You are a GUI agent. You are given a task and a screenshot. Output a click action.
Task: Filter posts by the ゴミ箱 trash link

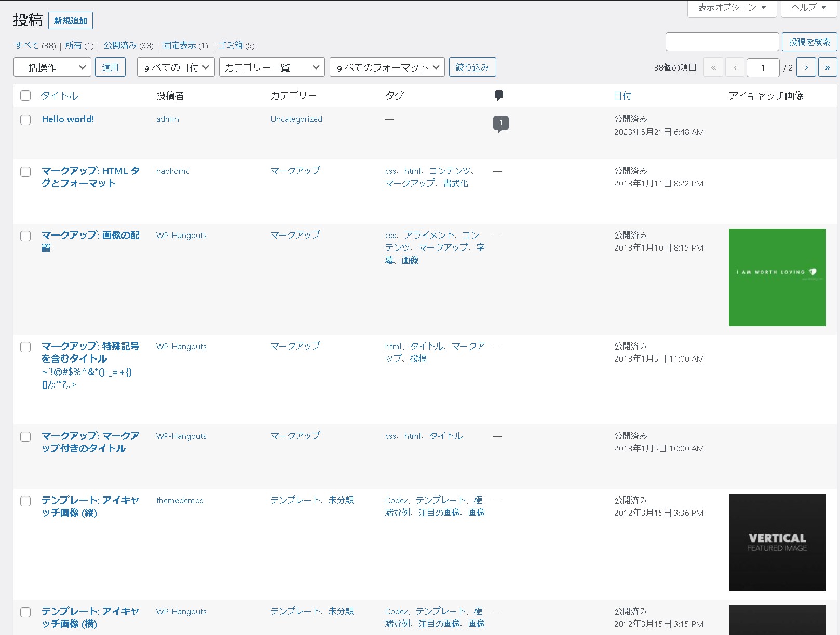coord(230,45)
